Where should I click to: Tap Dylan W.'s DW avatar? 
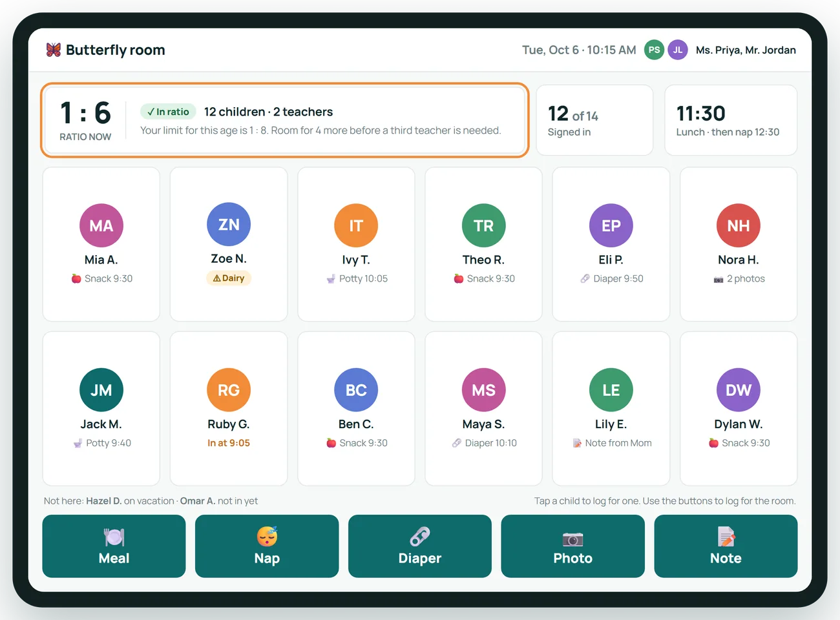pos(739,390)
